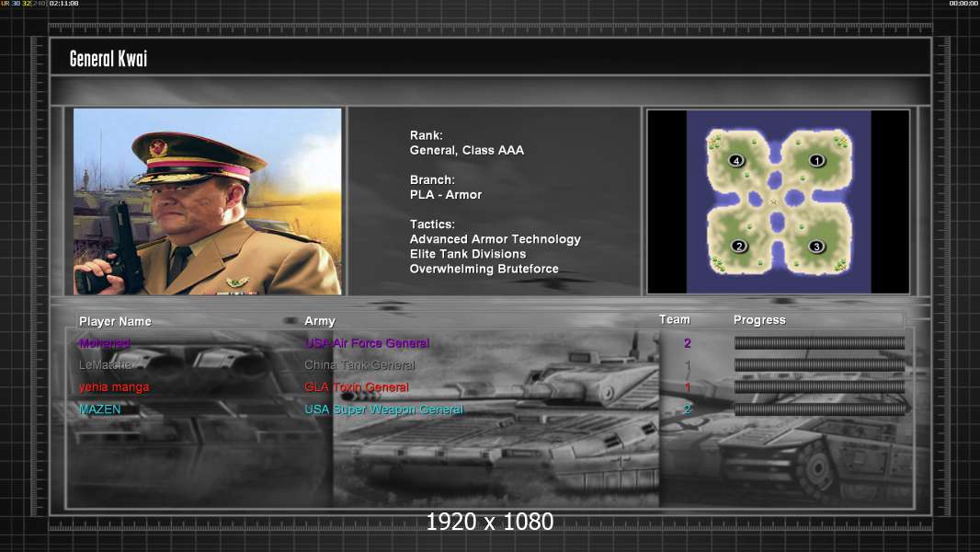Click the Branch label text
Image resolution: width=980 pixels, height=552 pixels.
[x=432, y=179]
